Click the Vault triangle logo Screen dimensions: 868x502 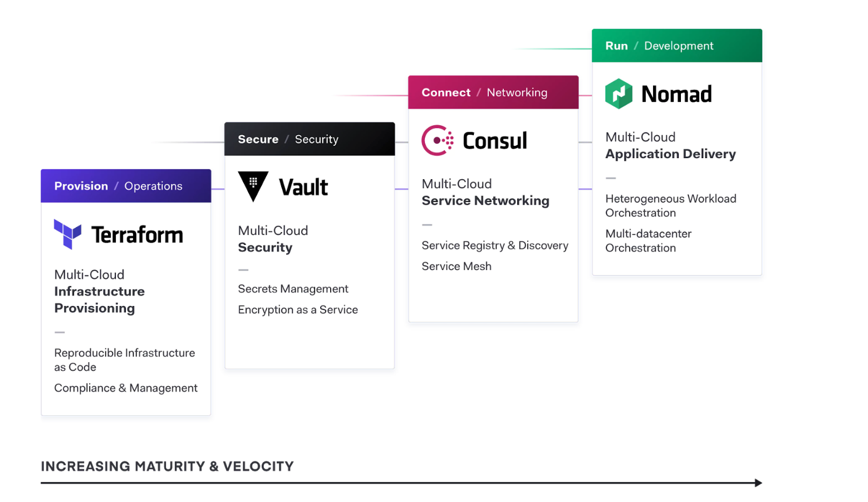pyautogui.click(x=253, y=186)
